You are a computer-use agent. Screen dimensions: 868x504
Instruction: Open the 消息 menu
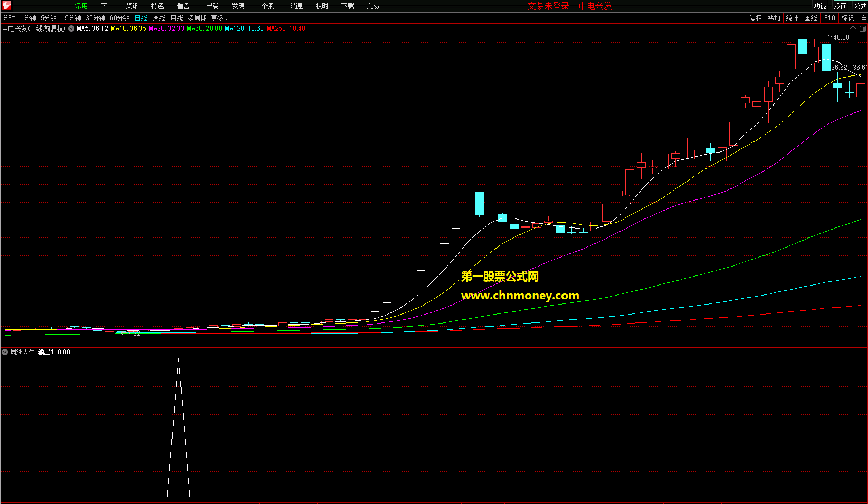coord(297,6)
